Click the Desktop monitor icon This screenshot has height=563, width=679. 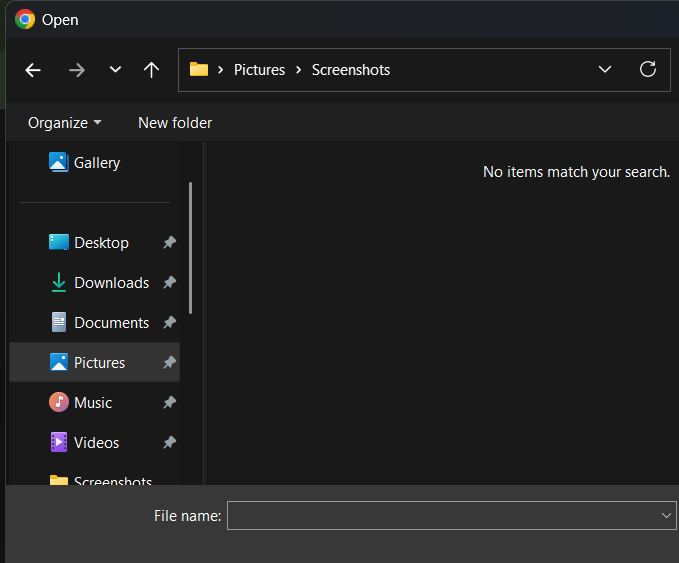(59, 243)
